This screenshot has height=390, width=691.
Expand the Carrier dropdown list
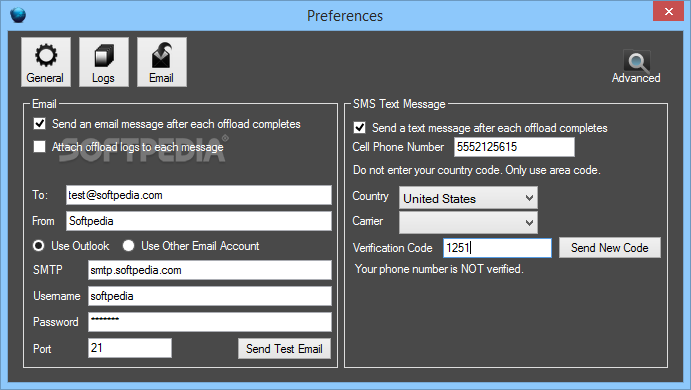(468, 223)
